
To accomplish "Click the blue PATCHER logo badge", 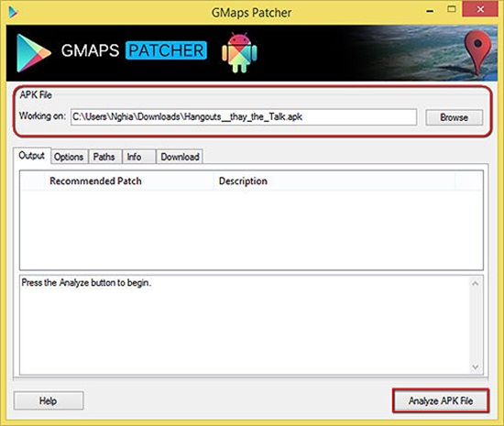I will coord(166,50).
